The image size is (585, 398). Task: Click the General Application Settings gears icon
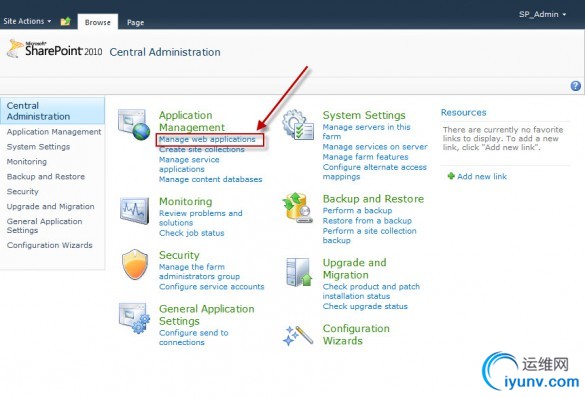click(x=134, y=318)
